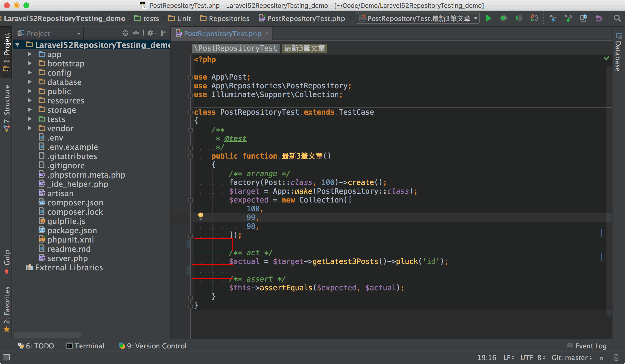Expand the app folder
This screenshot has height=364, width=625.
click(x=30, y=54)
